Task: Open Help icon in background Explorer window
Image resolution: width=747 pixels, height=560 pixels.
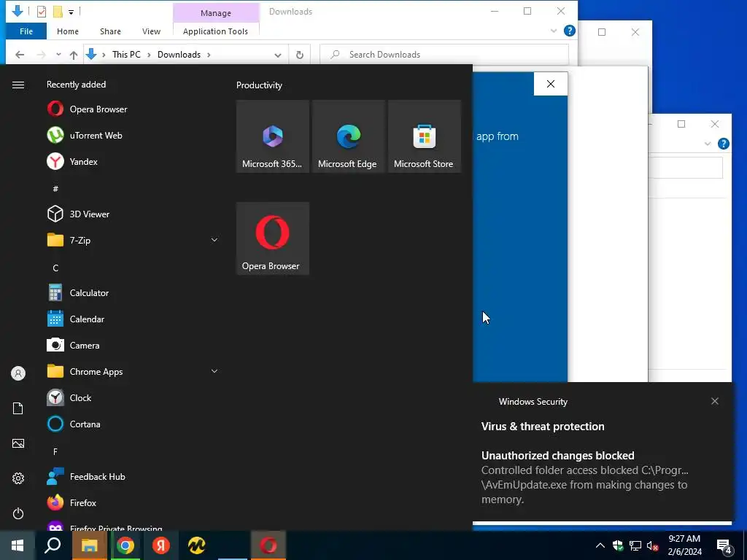Action: point(723,144)
